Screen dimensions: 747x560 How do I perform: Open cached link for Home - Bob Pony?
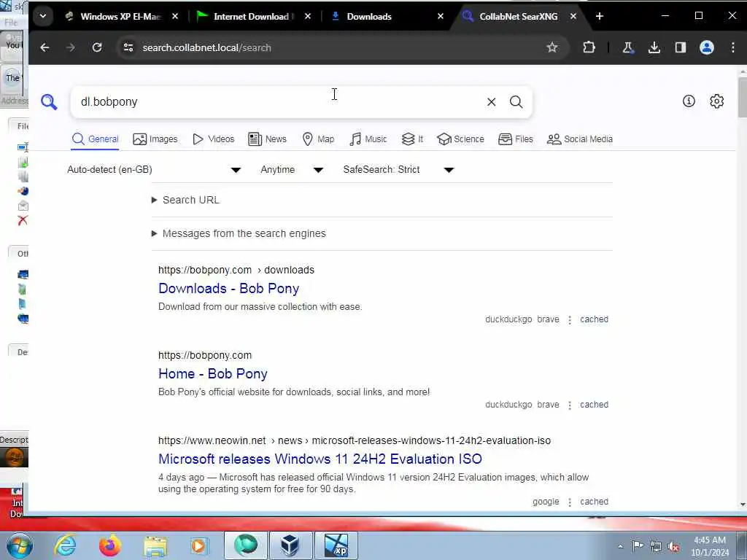tap(594, 404)
